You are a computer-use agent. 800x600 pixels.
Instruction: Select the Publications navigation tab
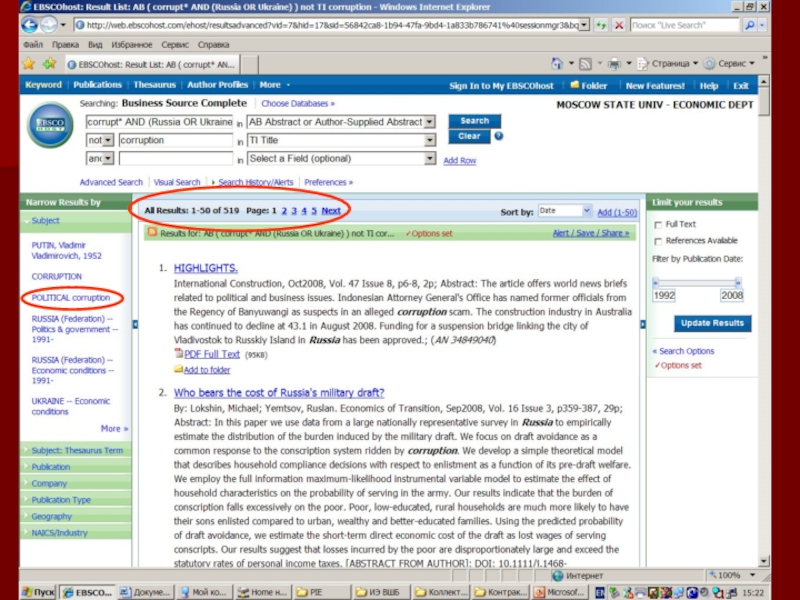pyautogui.click(x=97, y=85)
